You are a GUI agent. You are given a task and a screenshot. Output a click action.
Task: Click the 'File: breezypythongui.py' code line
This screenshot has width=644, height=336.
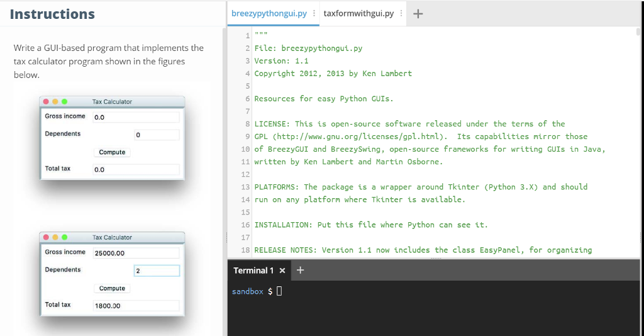coord(308,48)
